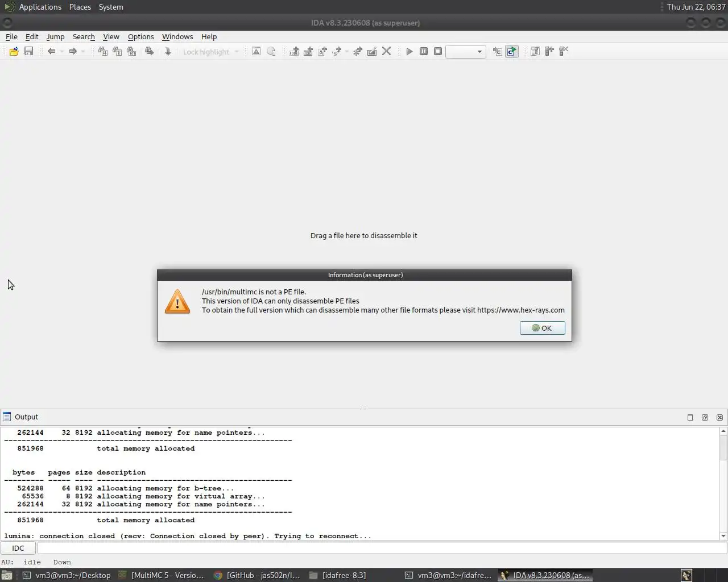Click the pencil edit picture icon
This screenshot has width=728, height=582.
(x=372, y=51)
